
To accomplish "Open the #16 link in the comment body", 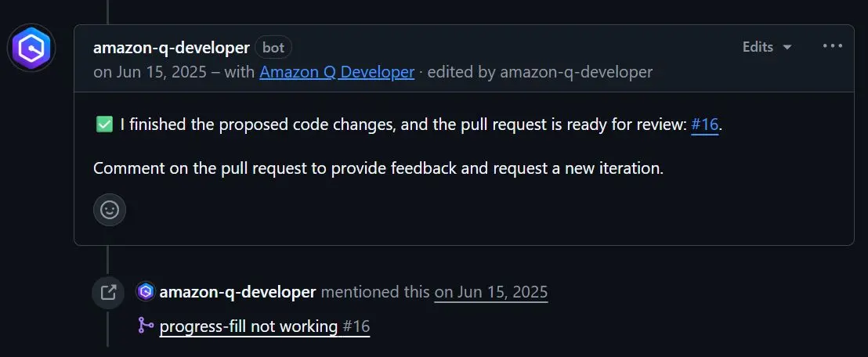I will (x=704, y=124).
